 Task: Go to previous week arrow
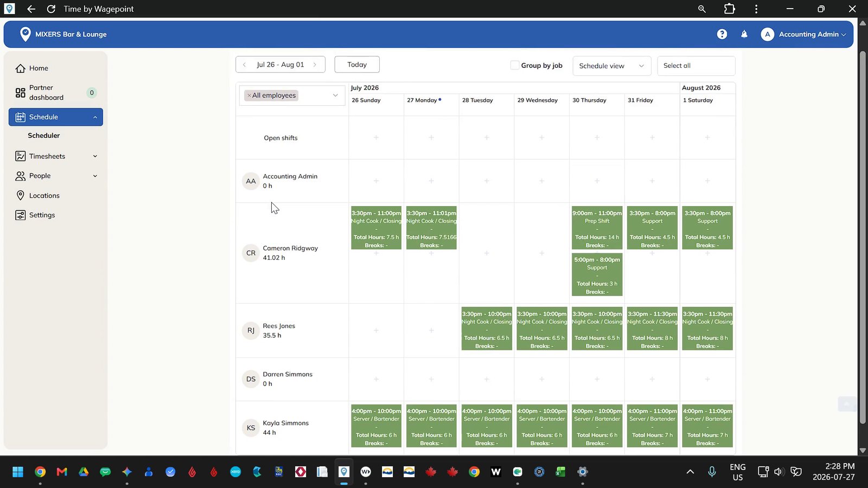(x=244, y=65)
